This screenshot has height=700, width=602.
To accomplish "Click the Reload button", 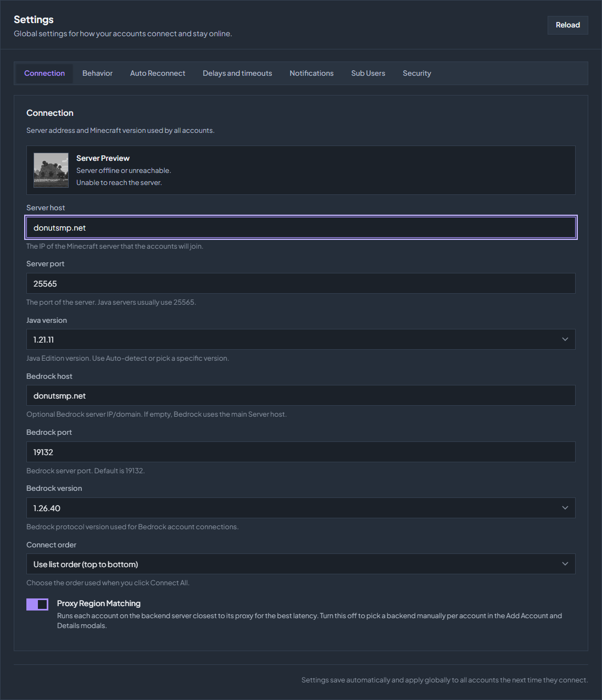I will click(567, 25).
